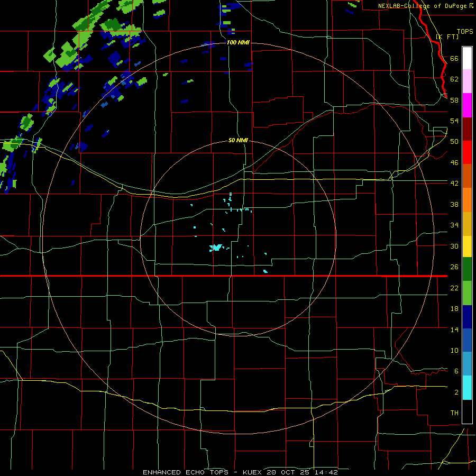Select the light green legend swatch
476x476 pixels.
467,293
